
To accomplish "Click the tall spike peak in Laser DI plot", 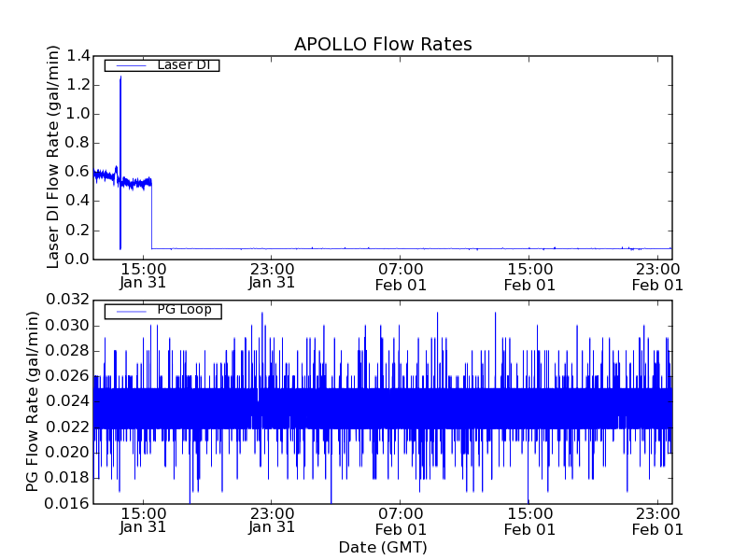I will point(120,78).
